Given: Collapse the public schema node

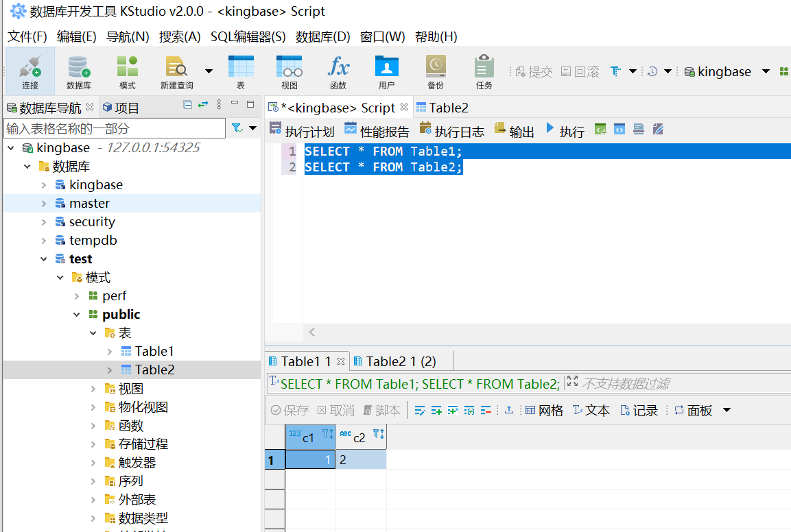Looking at the screenshot, I should (x=77, y=315).
